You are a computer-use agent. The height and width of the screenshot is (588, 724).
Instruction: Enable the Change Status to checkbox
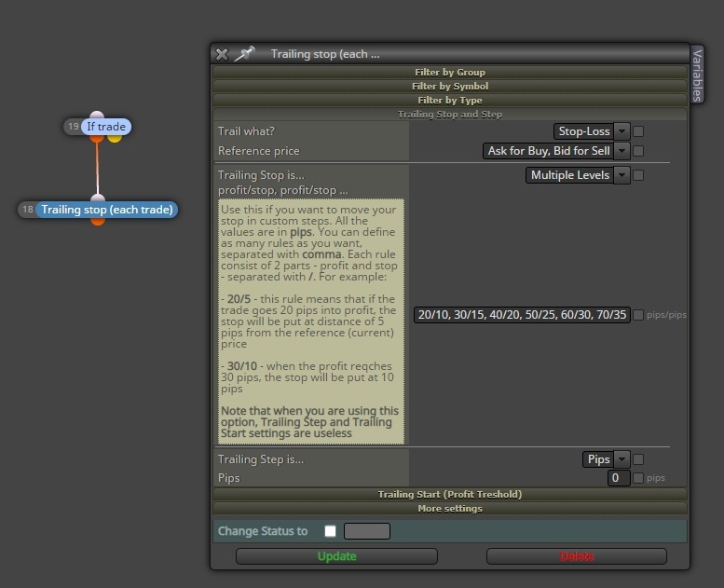coord(330,531)
